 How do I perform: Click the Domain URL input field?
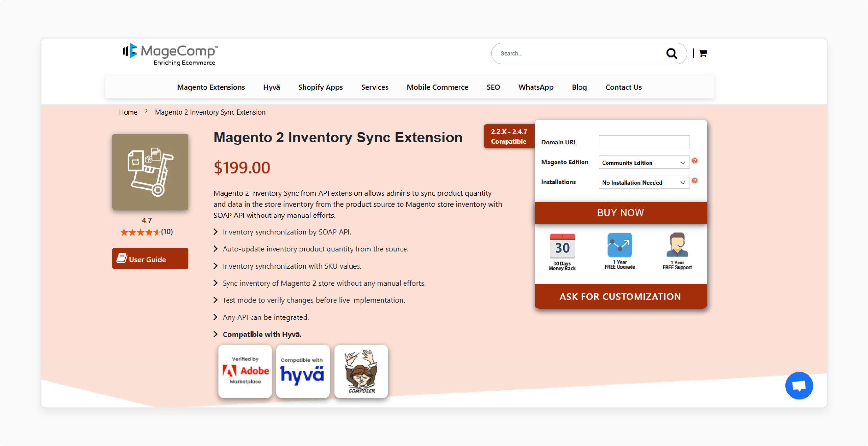point(644,142)
